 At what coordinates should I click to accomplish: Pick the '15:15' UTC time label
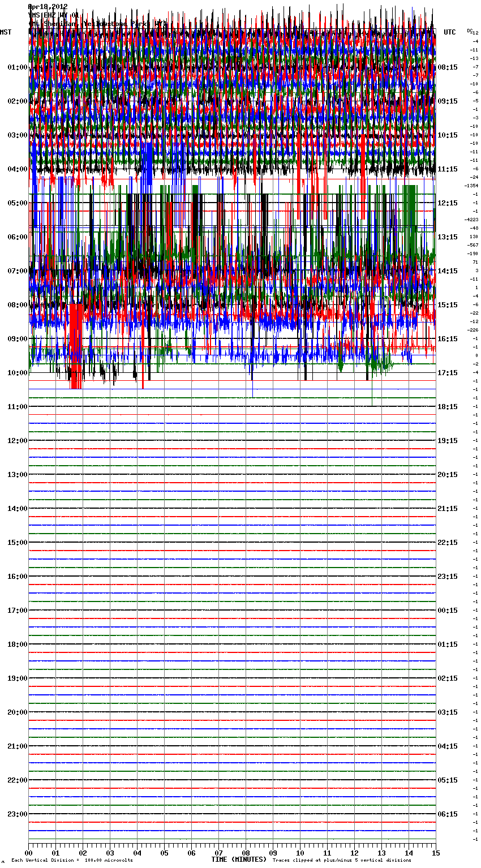tap(448, 305)
